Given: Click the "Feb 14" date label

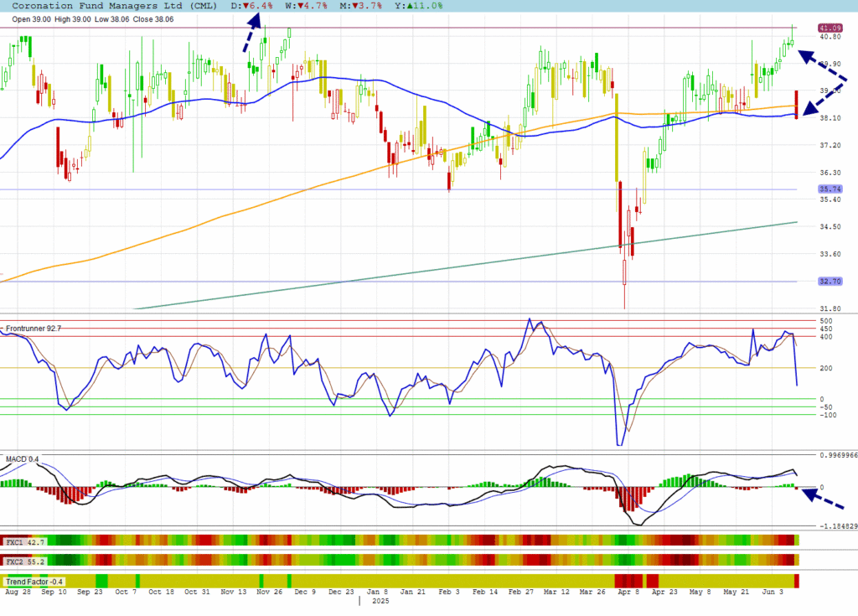Looking at the screenshot, I should tap(485, 592).
